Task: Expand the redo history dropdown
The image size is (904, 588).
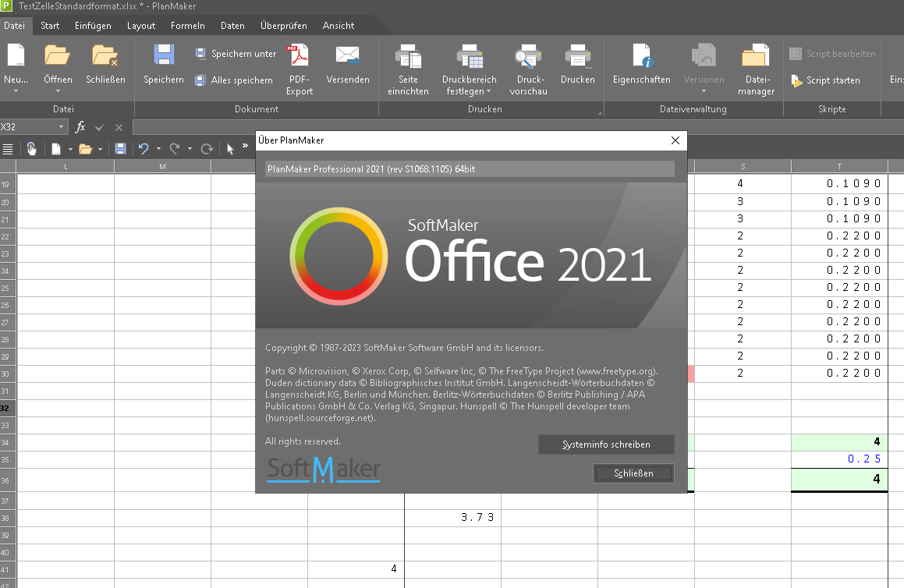Action: [190, 149]
